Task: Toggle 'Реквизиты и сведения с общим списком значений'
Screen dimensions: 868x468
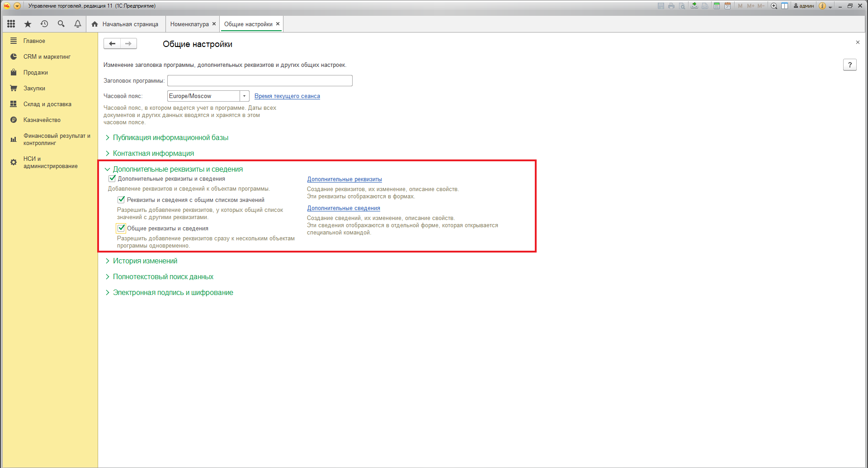Action: (121, 200)
